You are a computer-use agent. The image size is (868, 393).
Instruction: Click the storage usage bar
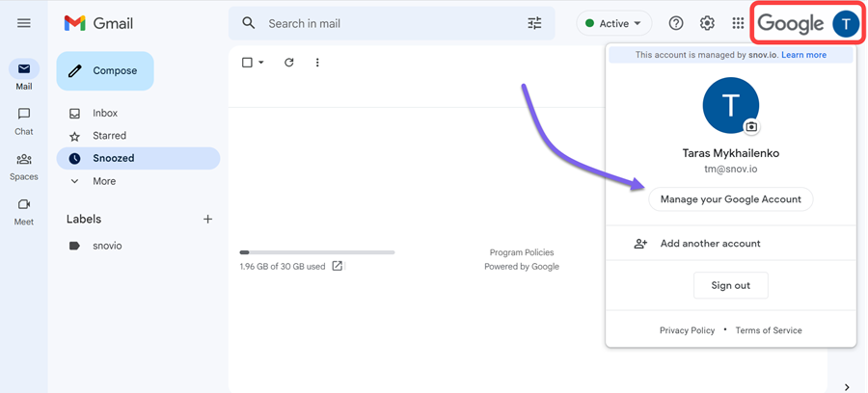click(317, 252)
